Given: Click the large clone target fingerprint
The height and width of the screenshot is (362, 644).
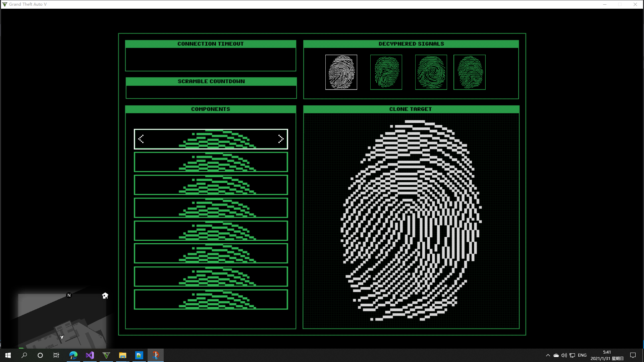Looking at the screenshot, I should (411, 221).
